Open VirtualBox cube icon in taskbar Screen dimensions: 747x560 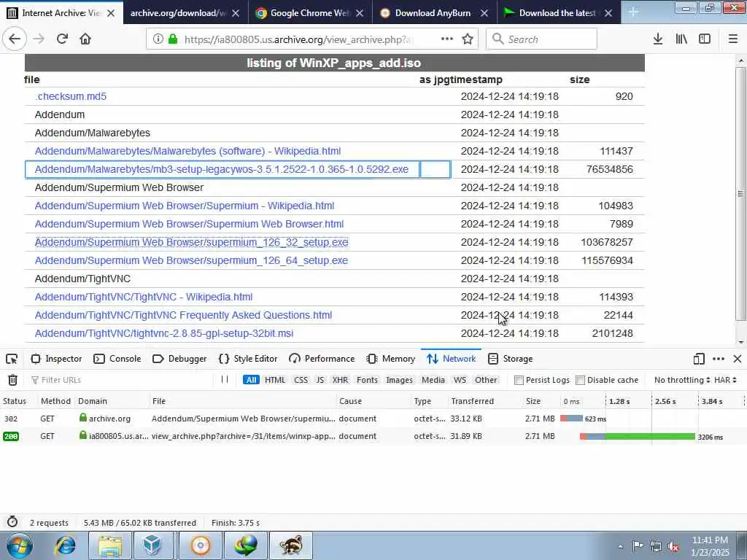tap(153, 545)
